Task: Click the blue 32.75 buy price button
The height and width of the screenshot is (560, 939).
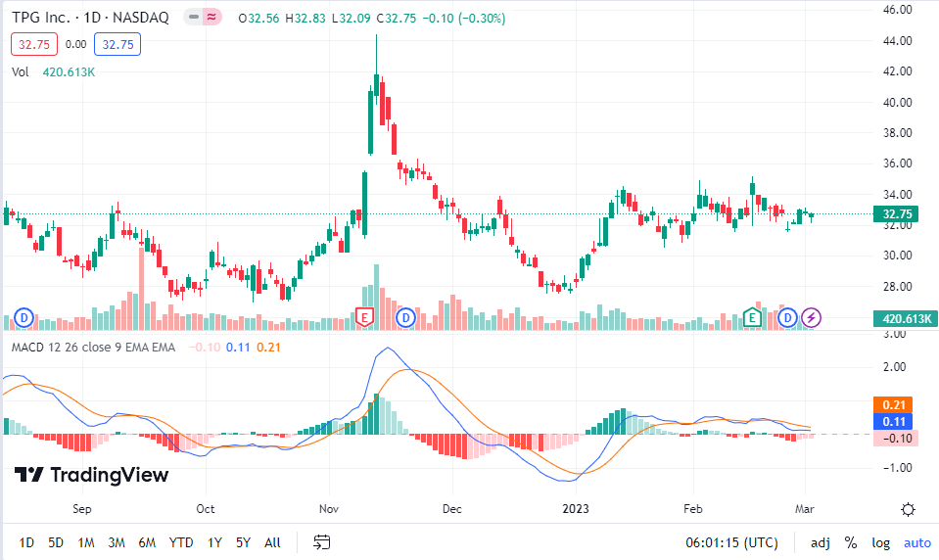Action: click(117, 44)
